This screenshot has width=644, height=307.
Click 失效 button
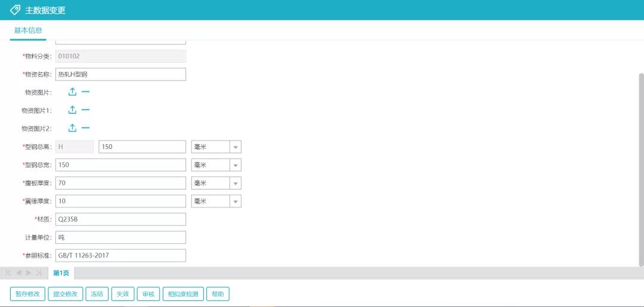click(123, 294)
